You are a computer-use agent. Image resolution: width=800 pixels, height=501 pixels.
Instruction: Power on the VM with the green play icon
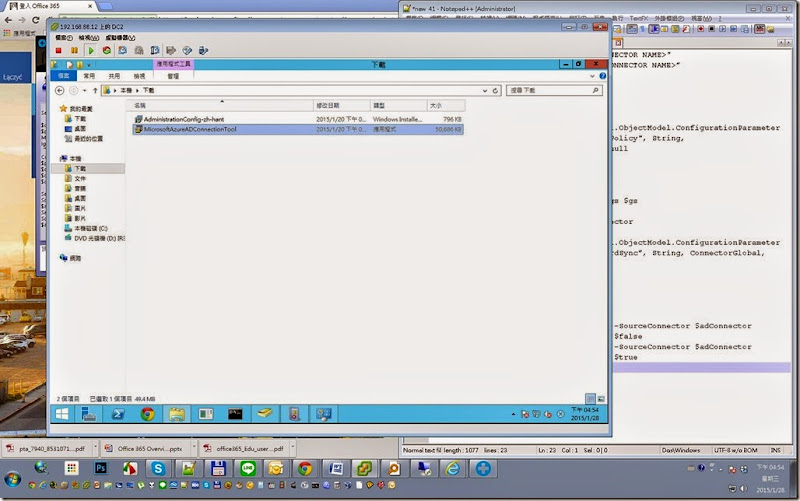click(x=91, y=51)
